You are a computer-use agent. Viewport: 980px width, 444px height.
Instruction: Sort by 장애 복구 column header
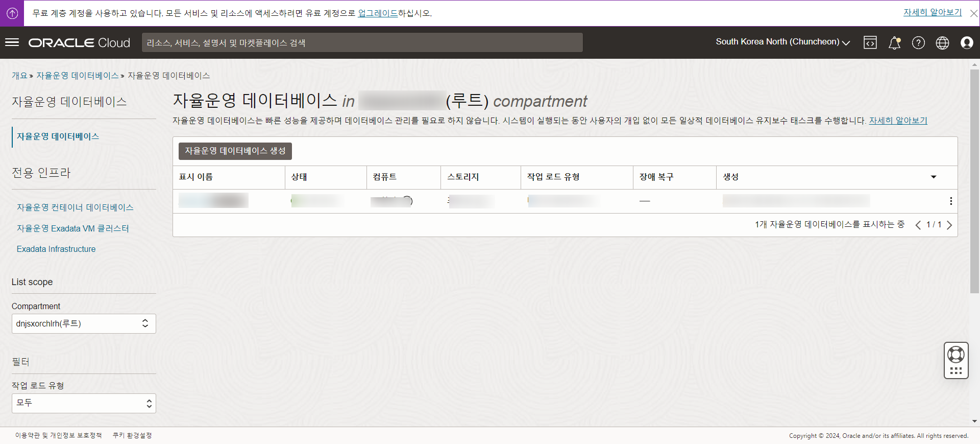656,177
